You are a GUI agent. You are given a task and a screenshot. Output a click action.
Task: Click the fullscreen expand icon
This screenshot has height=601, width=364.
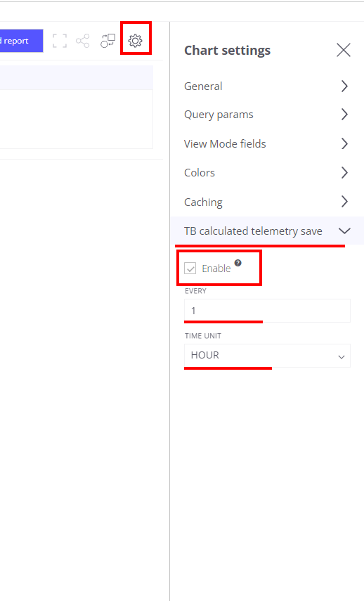pos(60,41)
